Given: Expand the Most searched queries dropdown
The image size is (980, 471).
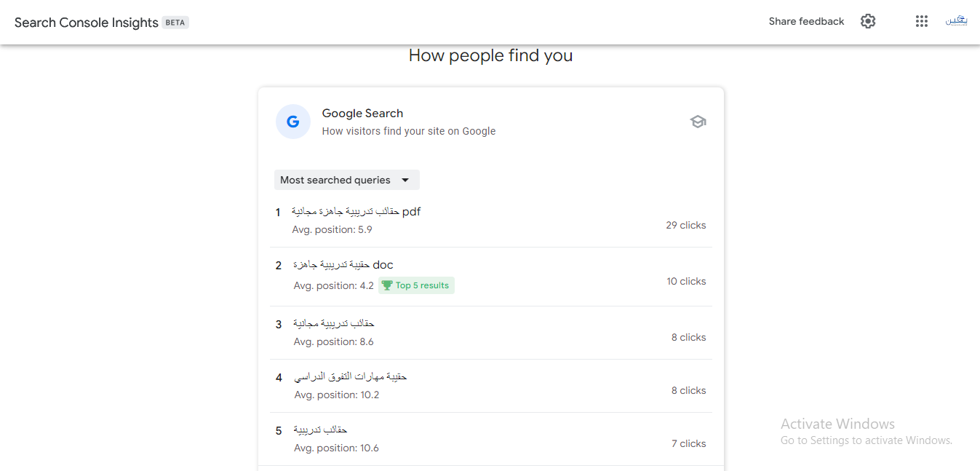Looking at the screenshot, I should [347, 180].
